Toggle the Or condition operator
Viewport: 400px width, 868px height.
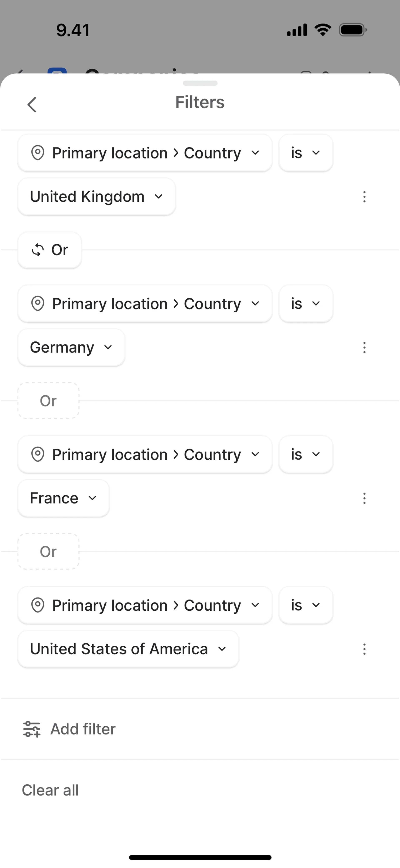tap(50, 250)
